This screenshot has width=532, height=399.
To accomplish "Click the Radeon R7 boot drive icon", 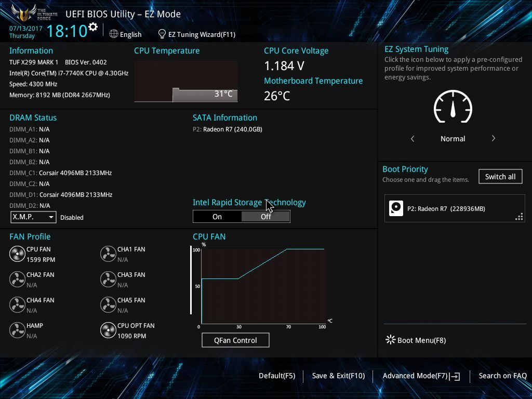I will [x=396, y=208].
